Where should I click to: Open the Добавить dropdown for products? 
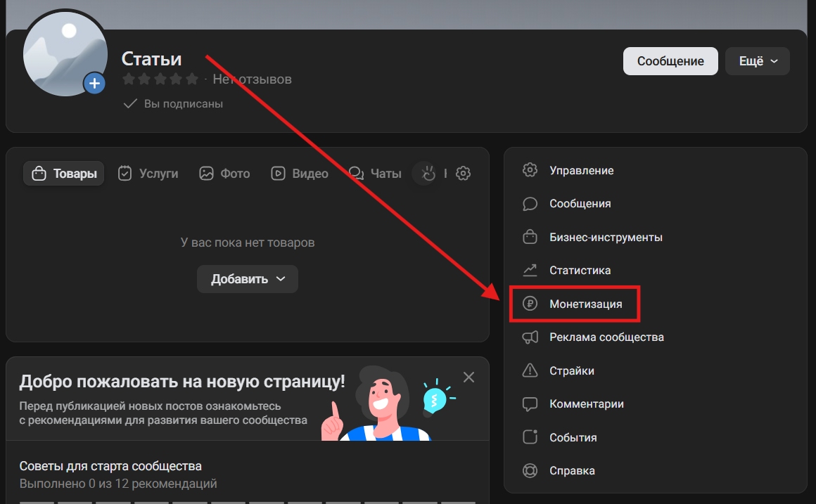tap(248, 279)
